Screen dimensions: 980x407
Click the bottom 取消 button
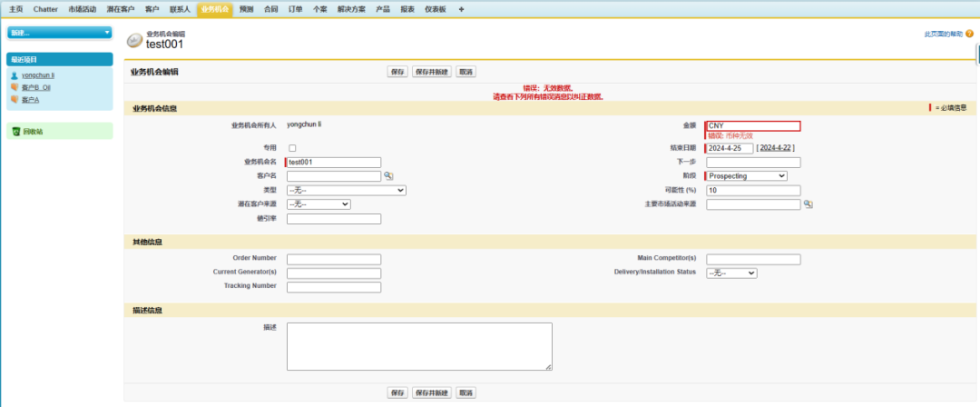tap(465, 392)
